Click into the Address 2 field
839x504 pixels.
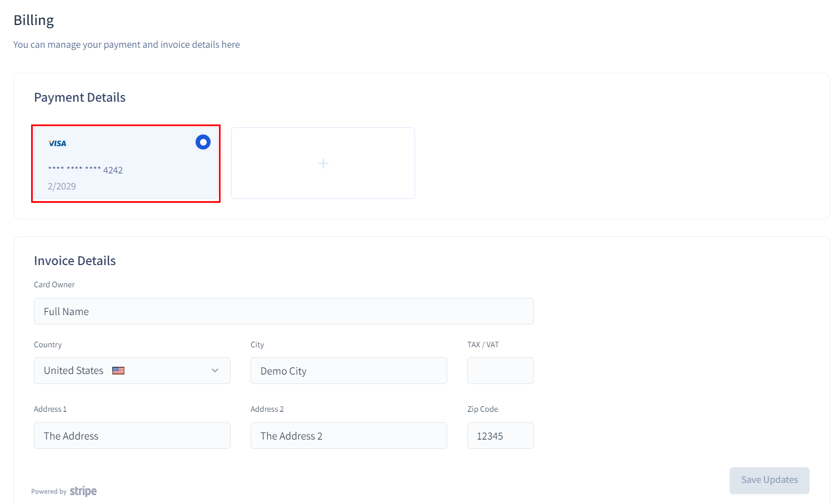click(348, 436)
